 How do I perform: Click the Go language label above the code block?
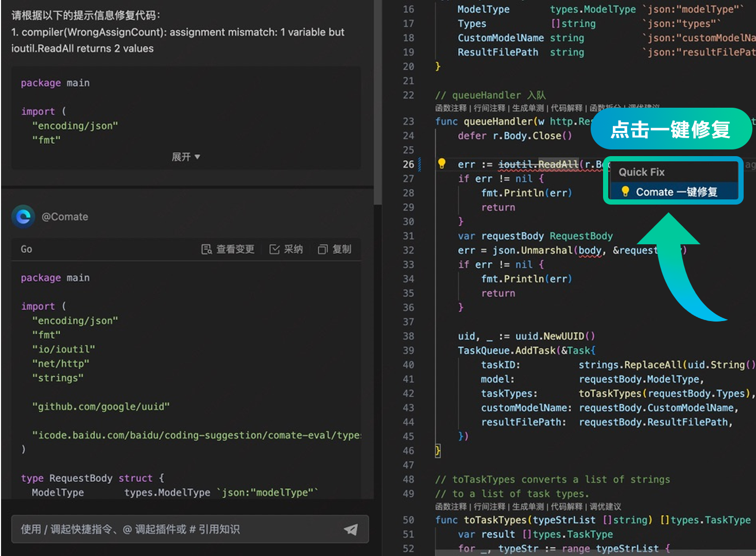click(x=26, y=249)
